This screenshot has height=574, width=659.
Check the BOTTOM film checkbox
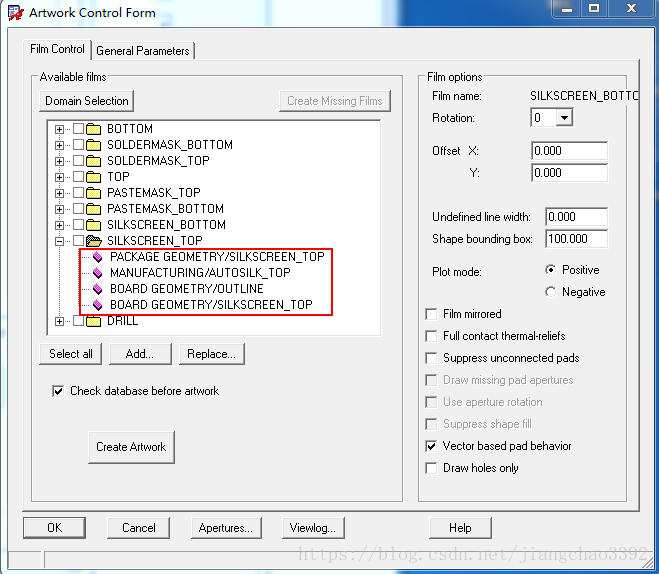(x=78, y=129)
